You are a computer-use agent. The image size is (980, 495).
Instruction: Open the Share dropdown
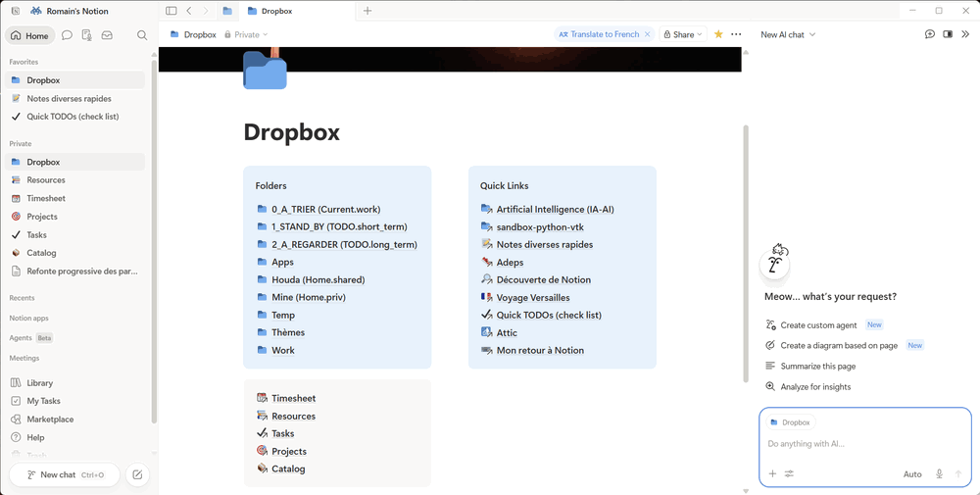[683, 34]
